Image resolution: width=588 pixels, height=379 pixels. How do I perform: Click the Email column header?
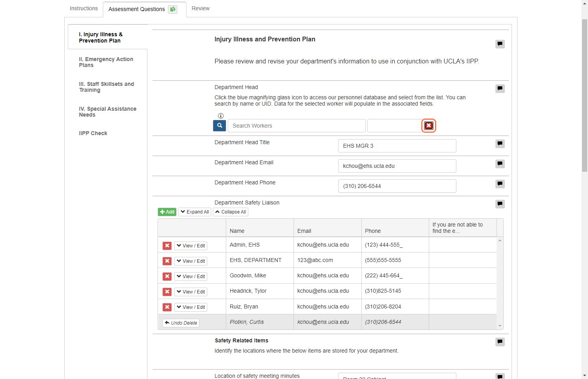click(327, 228)
